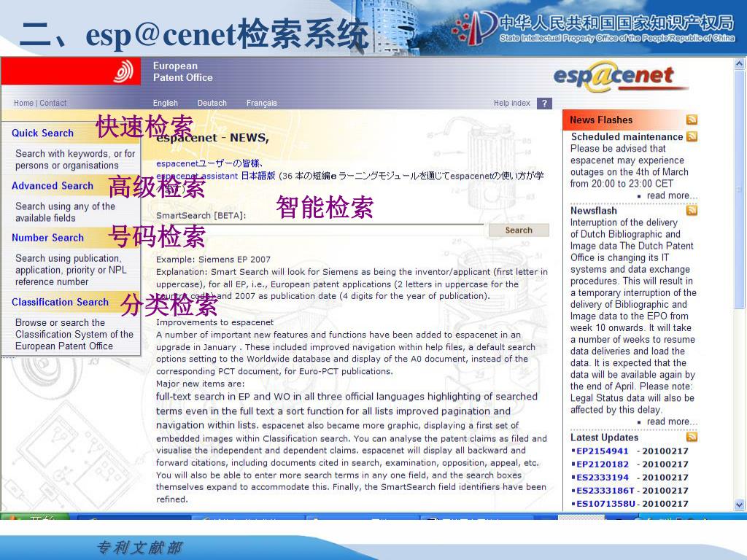Switch language to Français

point(262,103)
